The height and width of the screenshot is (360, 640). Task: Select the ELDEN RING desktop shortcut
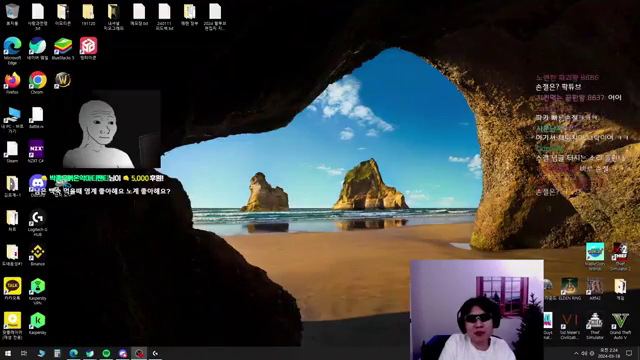pos(570,289)
